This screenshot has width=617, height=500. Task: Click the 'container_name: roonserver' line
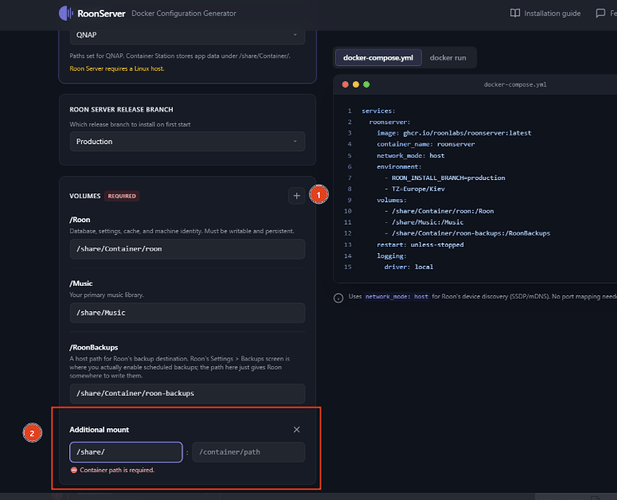pyautogui.click(x=425, y=144)
